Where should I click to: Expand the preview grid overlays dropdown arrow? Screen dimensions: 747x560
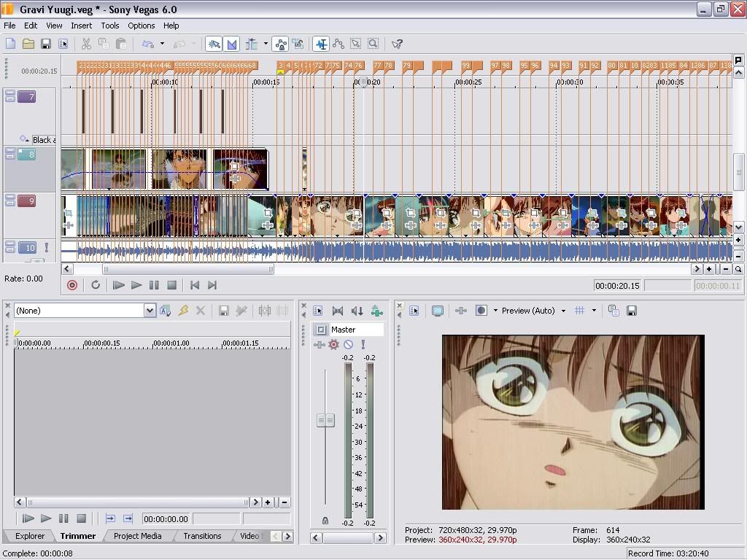[594, 311]
